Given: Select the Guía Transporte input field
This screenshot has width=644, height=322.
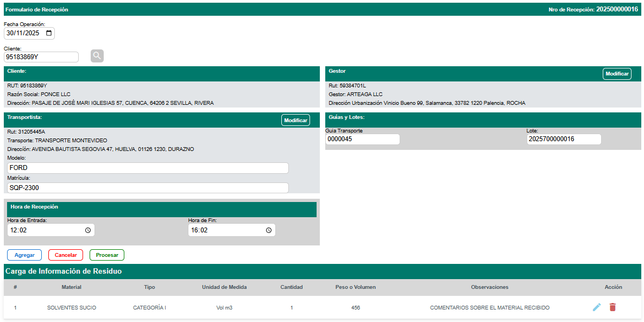Looking at the screenshot, I should (x=362, y=140).
